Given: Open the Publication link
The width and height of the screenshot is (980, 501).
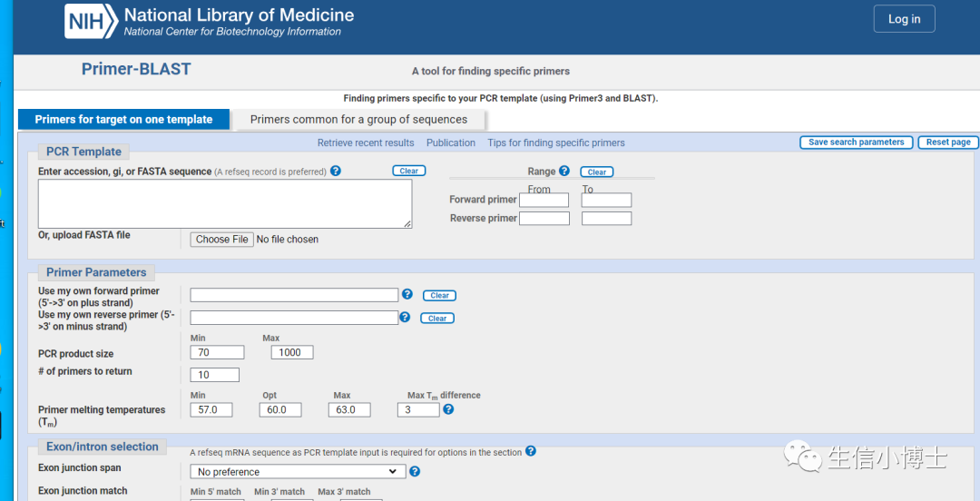Looking at the screenshot, I should pyautogui.click(x=451, y=142).
